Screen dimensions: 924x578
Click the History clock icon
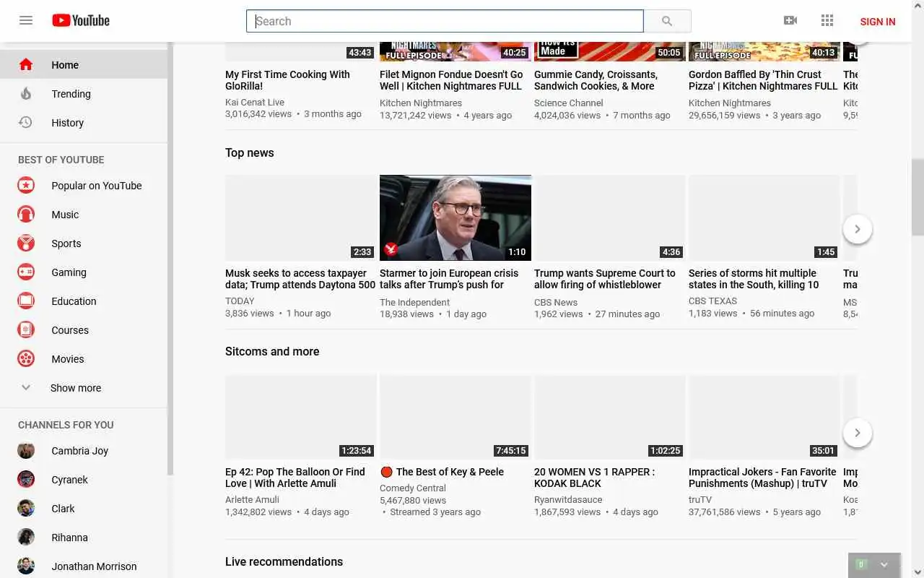[25, 123]
